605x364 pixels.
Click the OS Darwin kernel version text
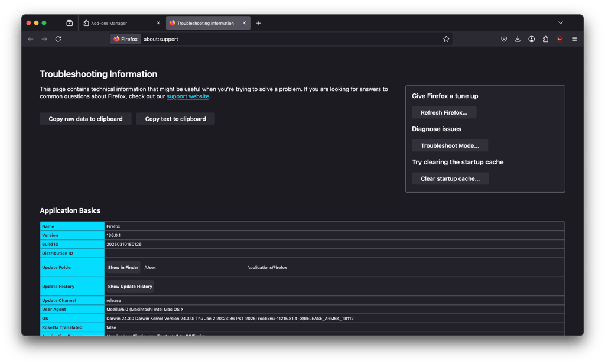coord(230,318)
